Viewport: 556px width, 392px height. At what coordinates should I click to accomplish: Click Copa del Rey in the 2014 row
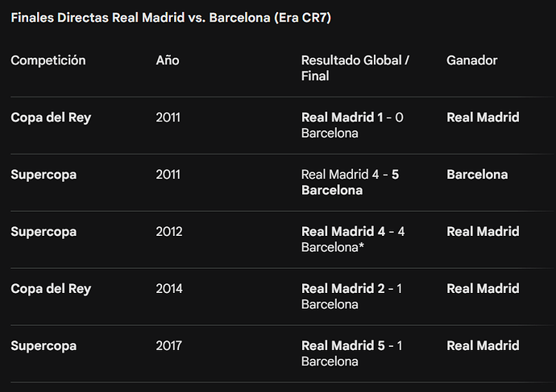tap(51, 289)
